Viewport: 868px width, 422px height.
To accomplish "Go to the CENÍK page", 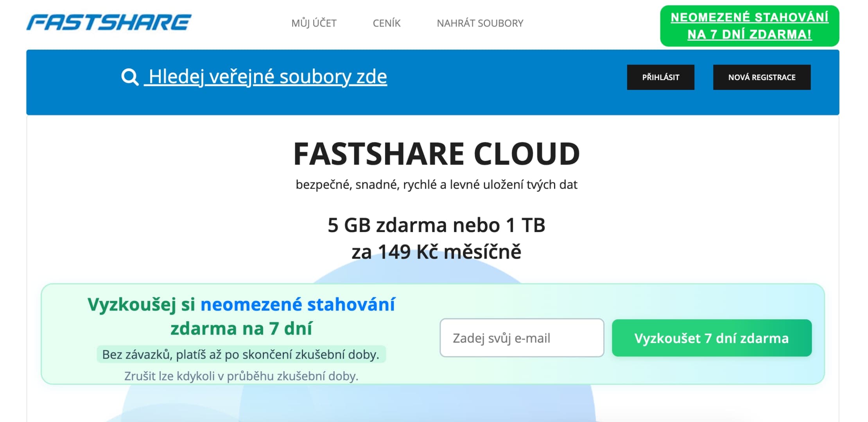I will point(387,23).
